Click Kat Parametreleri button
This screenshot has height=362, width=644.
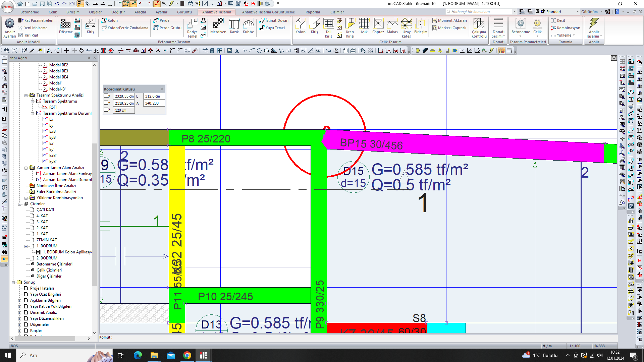coord(36,20)
